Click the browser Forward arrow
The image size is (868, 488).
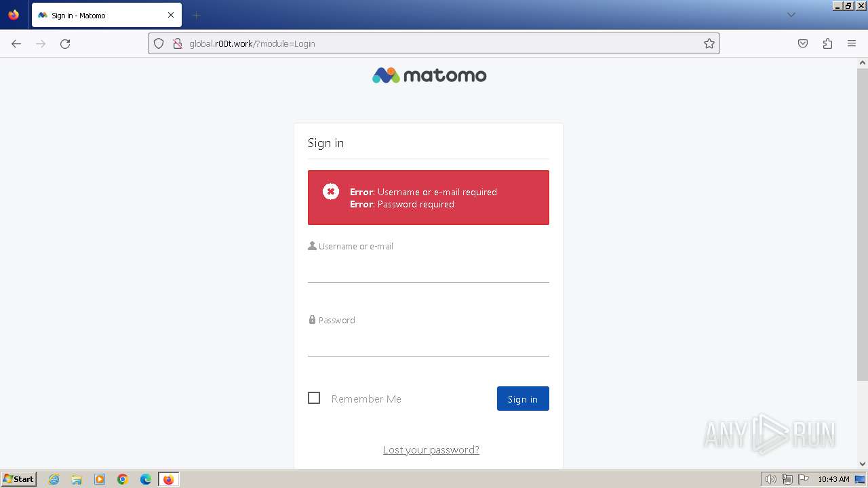(41, 43)
